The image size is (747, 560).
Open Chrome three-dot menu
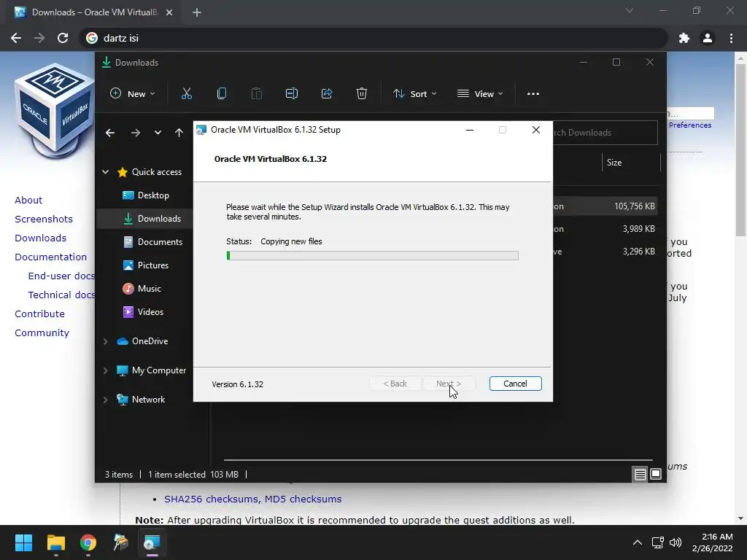(x=731, y=38)
